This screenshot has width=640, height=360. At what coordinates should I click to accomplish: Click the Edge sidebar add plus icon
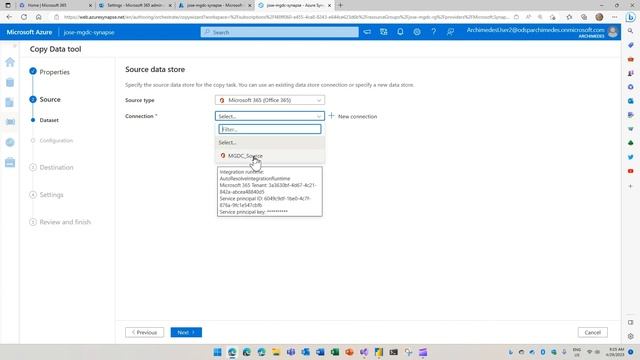631,186
